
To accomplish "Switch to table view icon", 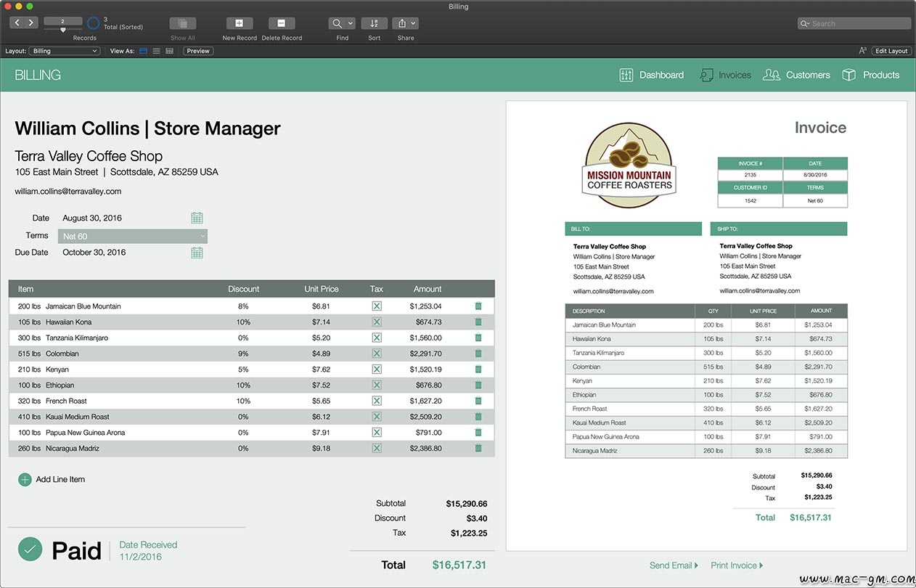I will 169,51.
